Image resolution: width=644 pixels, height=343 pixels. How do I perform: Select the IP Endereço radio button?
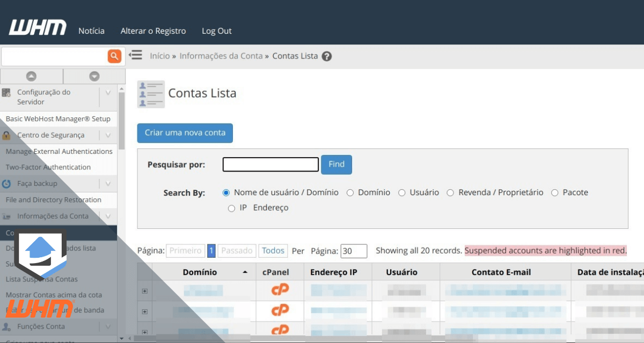coord(231,208)
